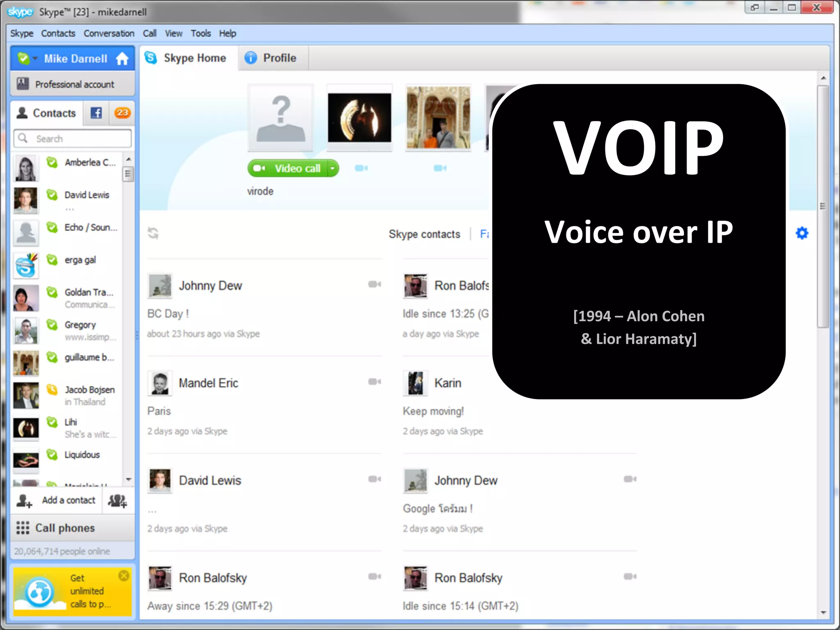Open Professional account panel
Image resolution: width=840 pixels, height=630 pixels.
[73, 84]
